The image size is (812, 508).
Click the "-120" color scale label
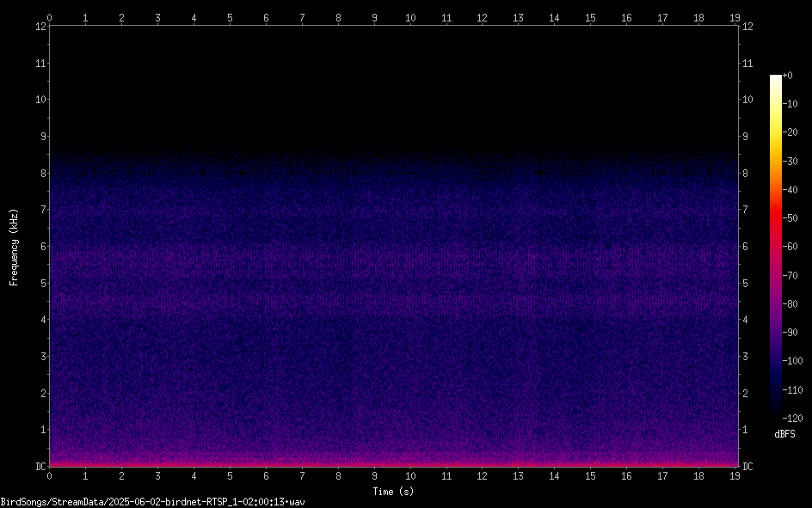793,419
